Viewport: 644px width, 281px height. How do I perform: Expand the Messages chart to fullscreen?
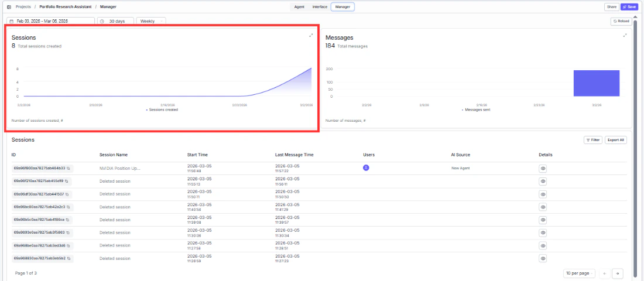click(x=625, y=35)
